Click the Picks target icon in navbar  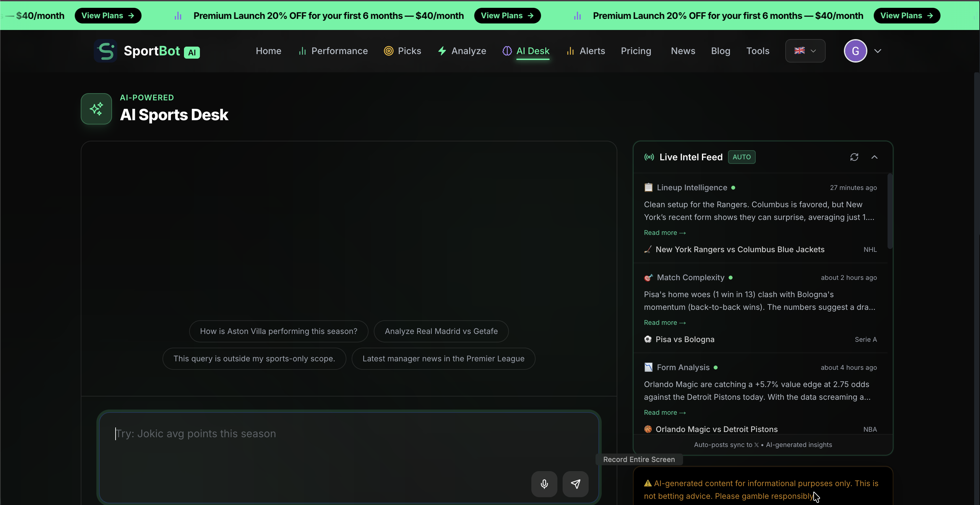tap(388, 51)
